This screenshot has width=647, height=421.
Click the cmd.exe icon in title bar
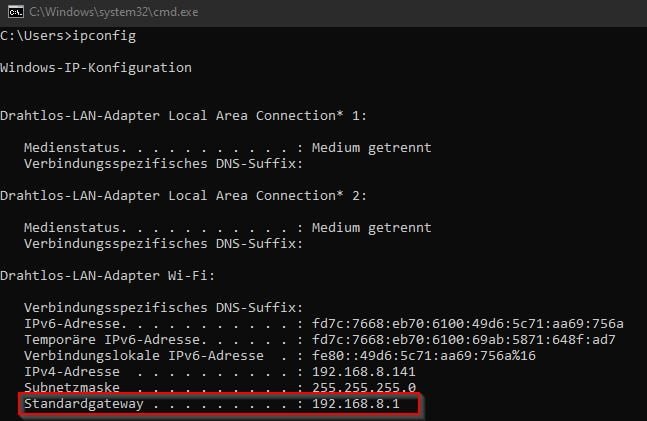[x=12, y=12]
